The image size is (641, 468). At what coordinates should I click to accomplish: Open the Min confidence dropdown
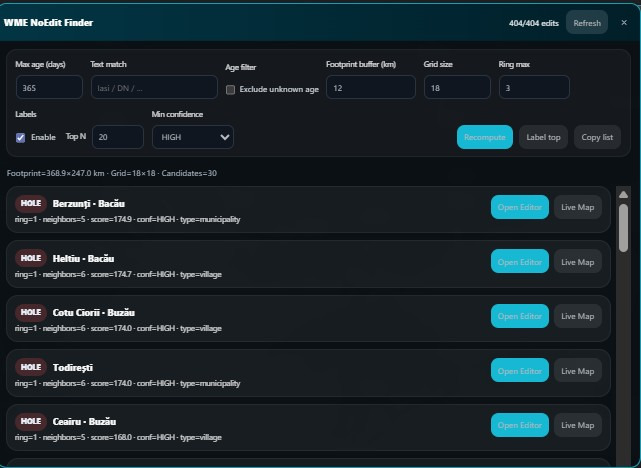click(193, 137)
